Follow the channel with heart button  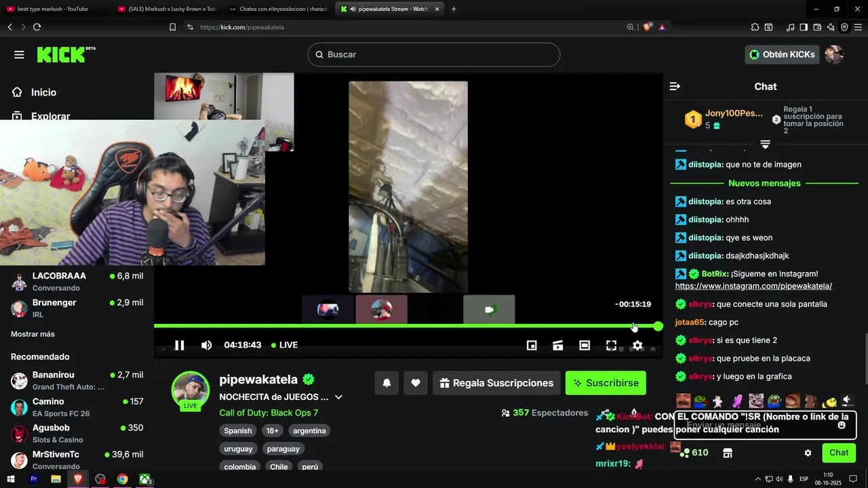pyautogui.click(x=416, y=383)
